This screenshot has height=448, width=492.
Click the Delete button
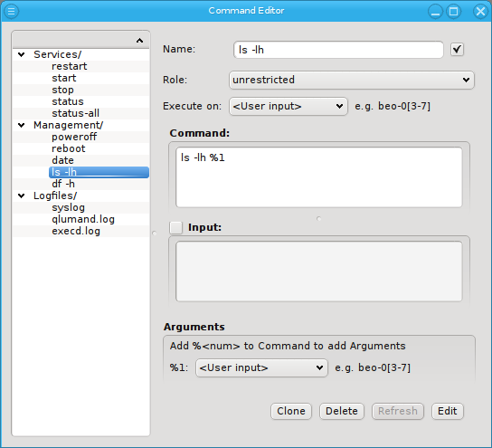342,411
